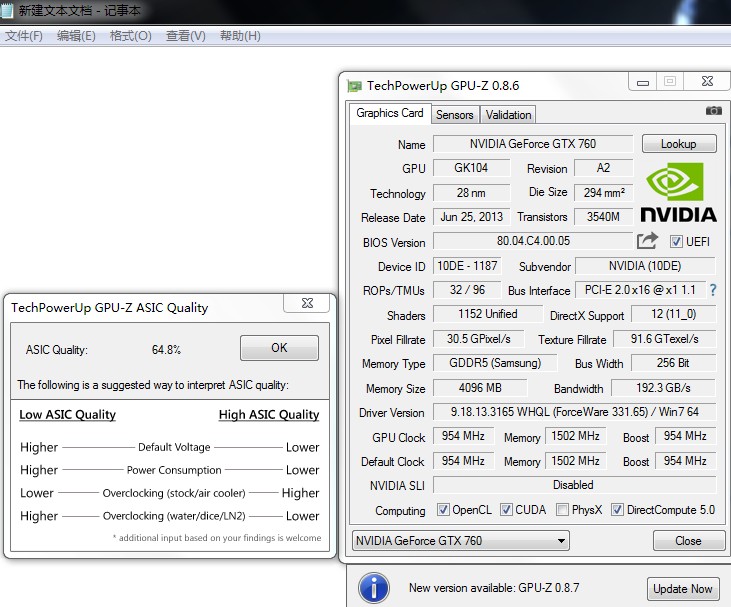Enable the PhysX checkbox

pyautogui.click(x=563, y=510)
